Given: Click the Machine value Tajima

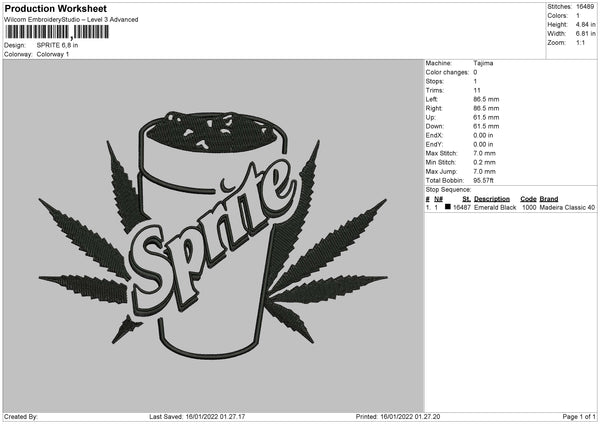Looking at the screenshot, I should click(x=483, y=63).
